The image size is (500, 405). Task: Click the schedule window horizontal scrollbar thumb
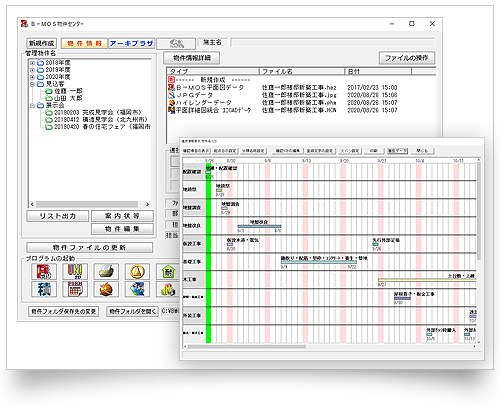[247, 347]
